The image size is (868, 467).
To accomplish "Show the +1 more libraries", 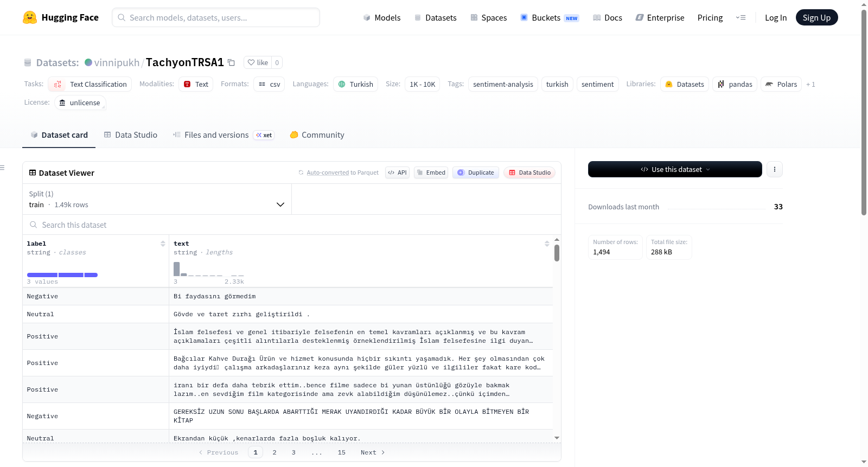I will click(x=810, y=84).
